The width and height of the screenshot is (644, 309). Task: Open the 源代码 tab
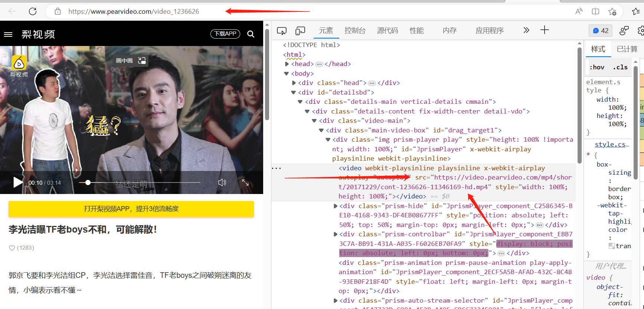(388, 30)
